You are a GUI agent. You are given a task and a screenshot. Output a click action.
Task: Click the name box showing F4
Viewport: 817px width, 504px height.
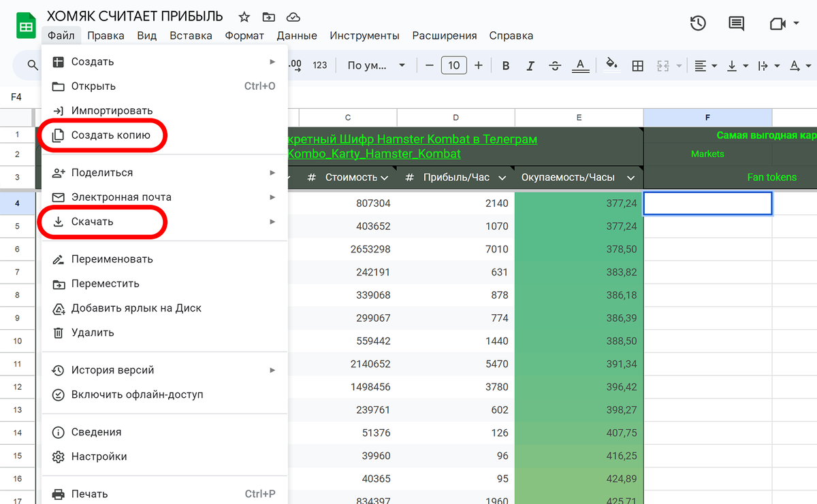16,97
